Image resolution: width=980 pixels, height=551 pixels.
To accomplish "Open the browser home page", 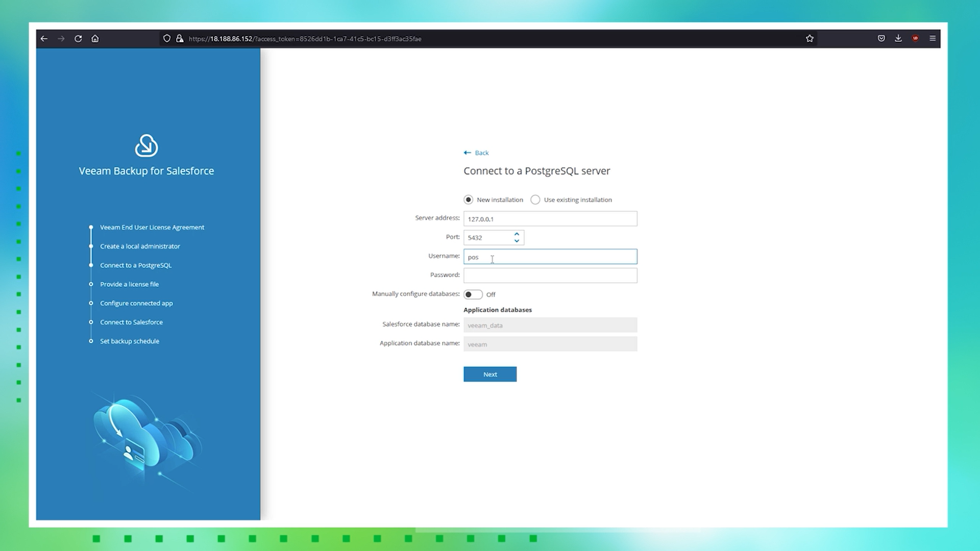I will tap(95, 39).
